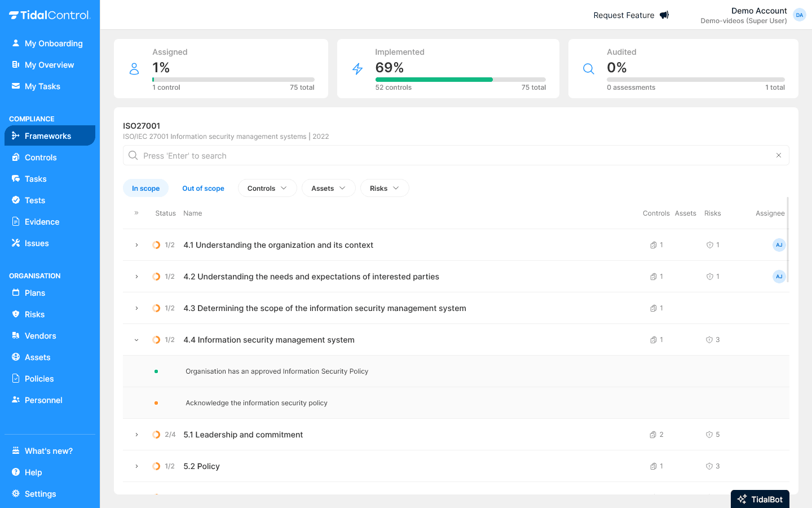Expand the 5.1 Leadership and commitment row
Image resolution: width=812 pixels, height=508 pixels.
(x=136, y=435)
